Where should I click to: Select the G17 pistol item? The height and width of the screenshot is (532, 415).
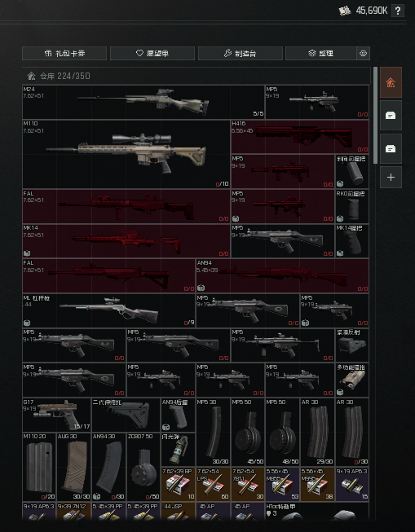(57, 415)
